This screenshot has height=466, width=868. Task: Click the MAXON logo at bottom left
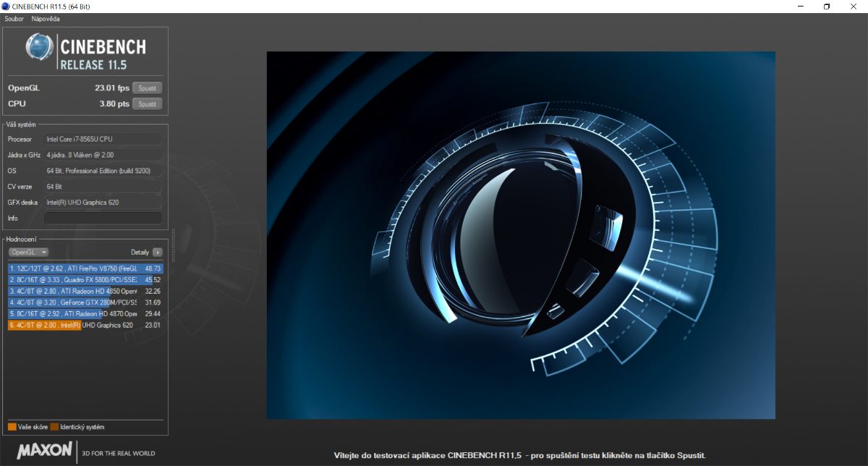click(x=45, y=451)
